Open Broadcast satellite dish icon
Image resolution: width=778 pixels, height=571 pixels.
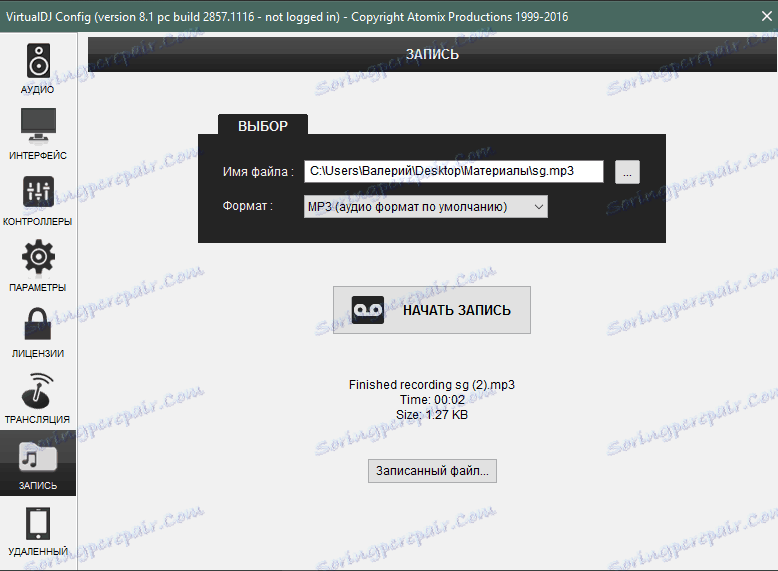38,389
